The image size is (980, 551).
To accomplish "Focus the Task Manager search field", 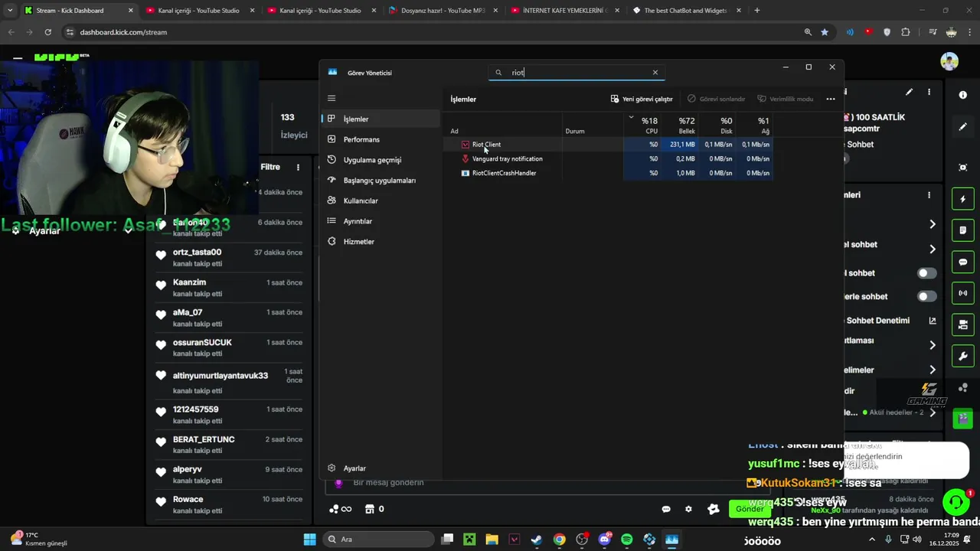I will click(577, 73).
